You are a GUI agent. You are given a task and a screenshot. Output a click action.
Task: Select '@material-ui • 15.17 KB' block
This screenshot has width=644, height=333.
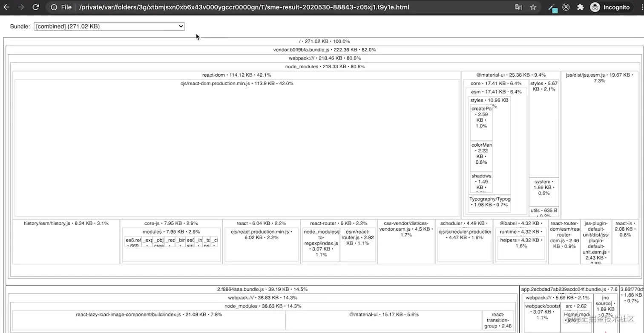pyautogui.click(x=384, y=320)
